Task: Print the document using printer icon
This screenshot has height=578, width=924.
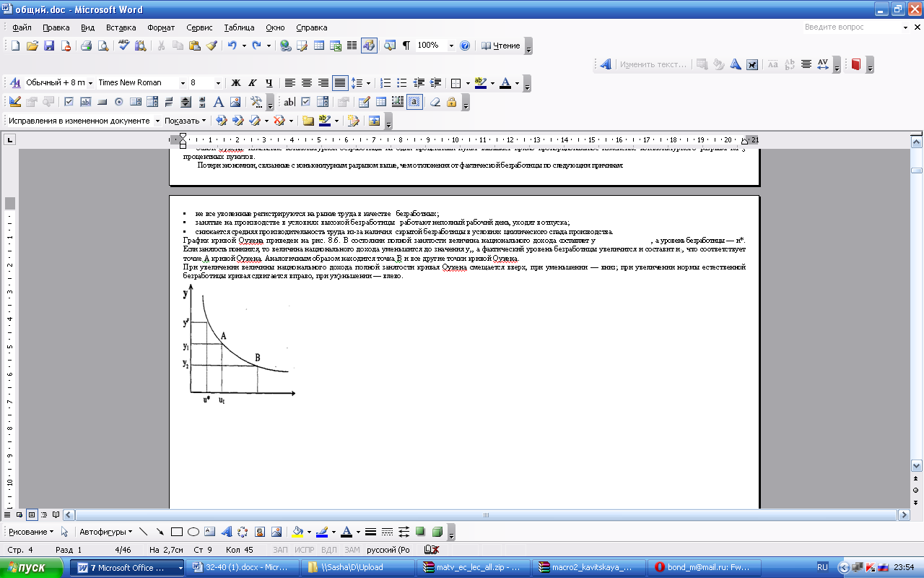Action: (x=86, y=46)
